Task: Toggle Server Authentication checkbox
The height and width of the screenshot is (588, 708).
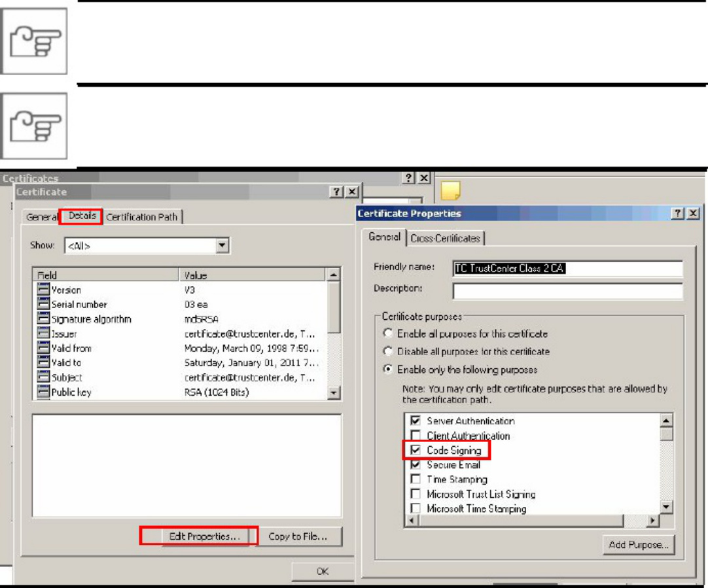Action: pos(416,421)
